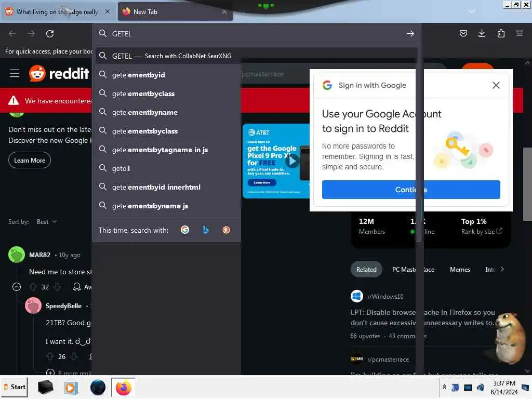Open the volume icon in system tray
The height and width of the screenshot is (399, 532).
click(481, 387)
